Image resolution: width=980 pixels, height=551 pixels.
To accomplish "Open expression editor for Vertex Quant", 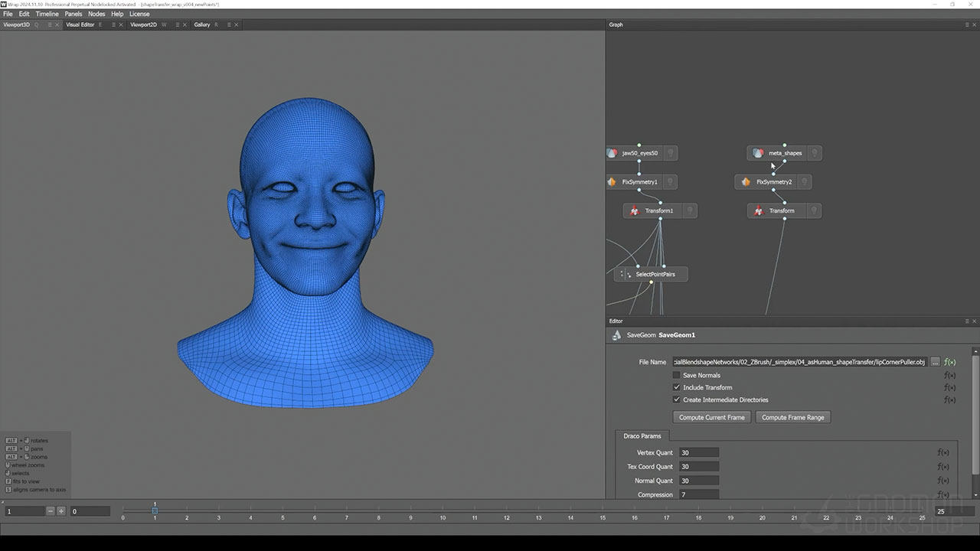I will click(943, 453).
